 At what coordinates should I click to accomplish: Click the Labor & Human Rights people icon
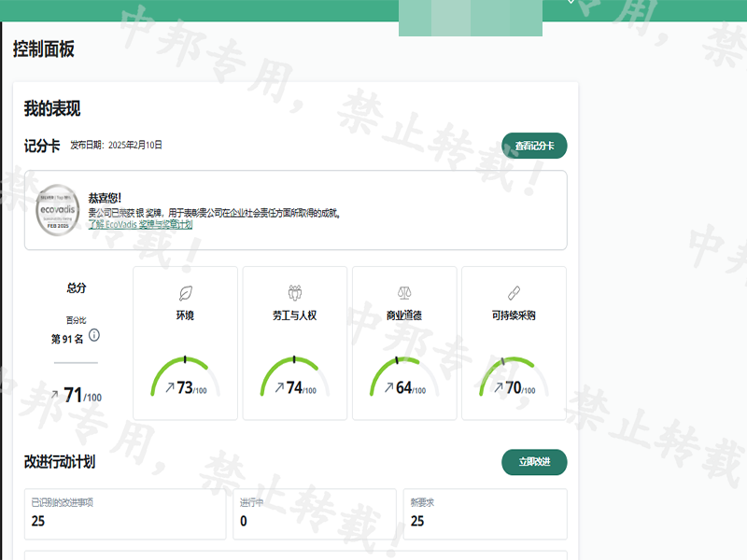click(294, 293)
